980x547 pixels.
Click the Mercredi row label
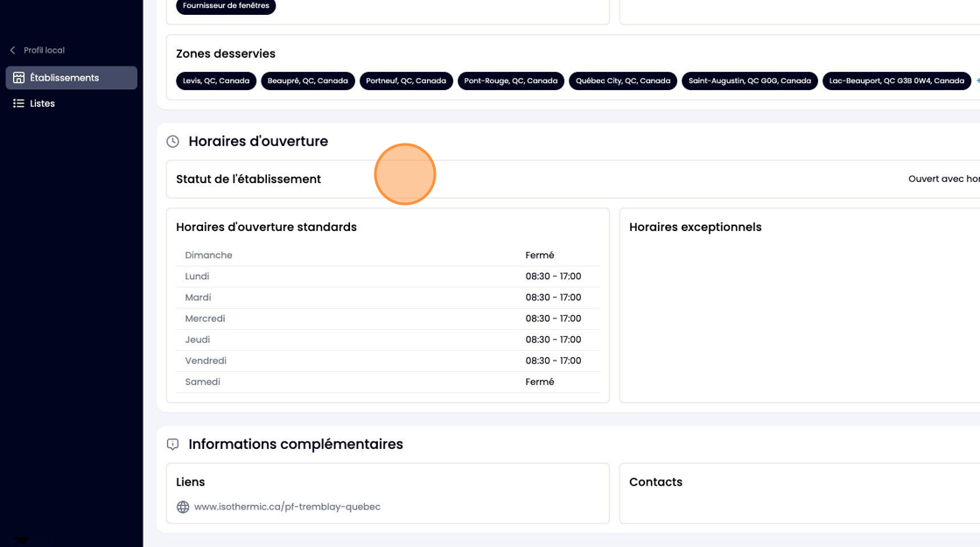coord(205,319)
